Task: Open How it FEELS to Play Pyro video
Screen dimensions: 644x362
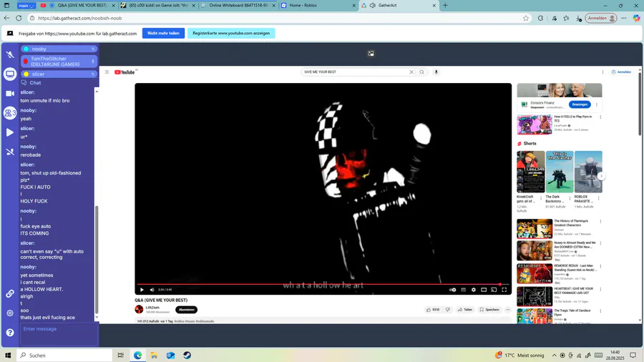Action: pos(535,124)
